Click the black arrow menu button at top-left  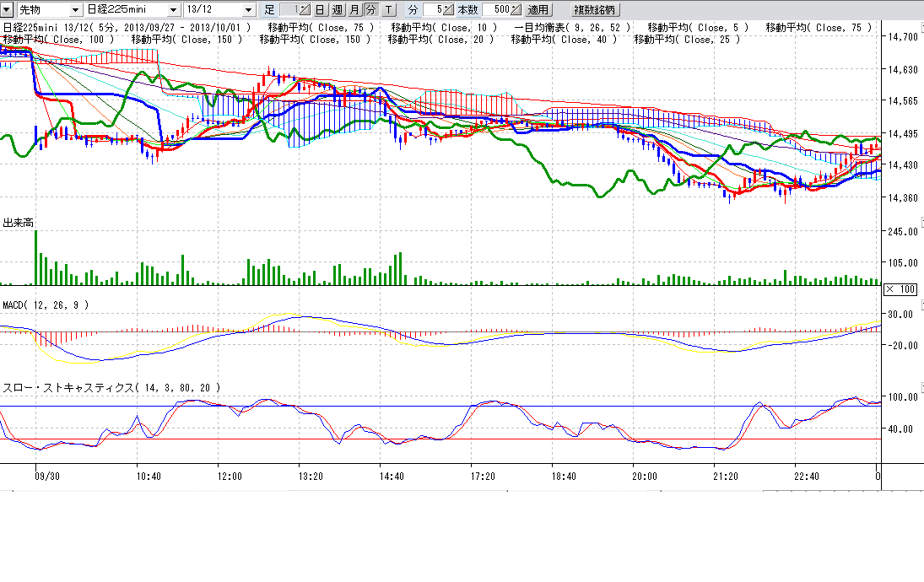pyautogui.click(x=7, y=9)
